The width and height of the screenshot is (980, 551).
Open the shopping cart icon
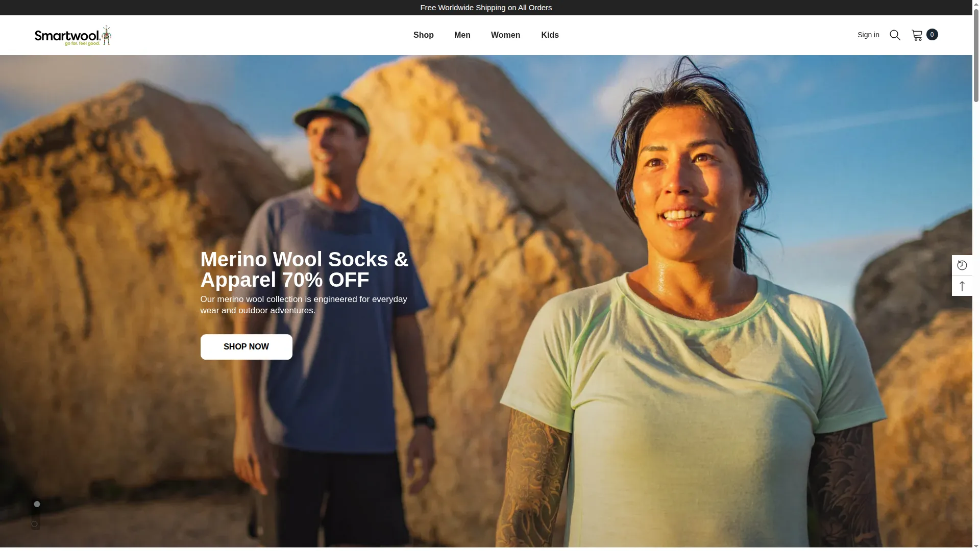[x=917, y=35]
